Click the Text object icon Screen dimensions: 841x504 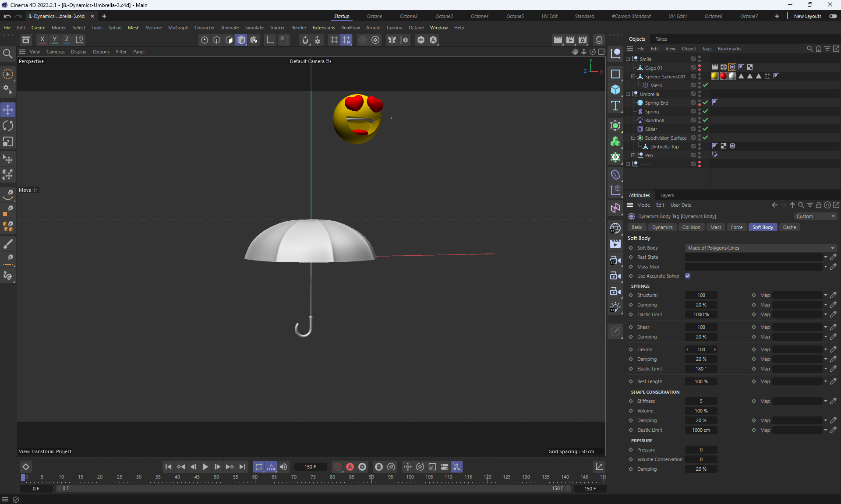coord(615,106)
